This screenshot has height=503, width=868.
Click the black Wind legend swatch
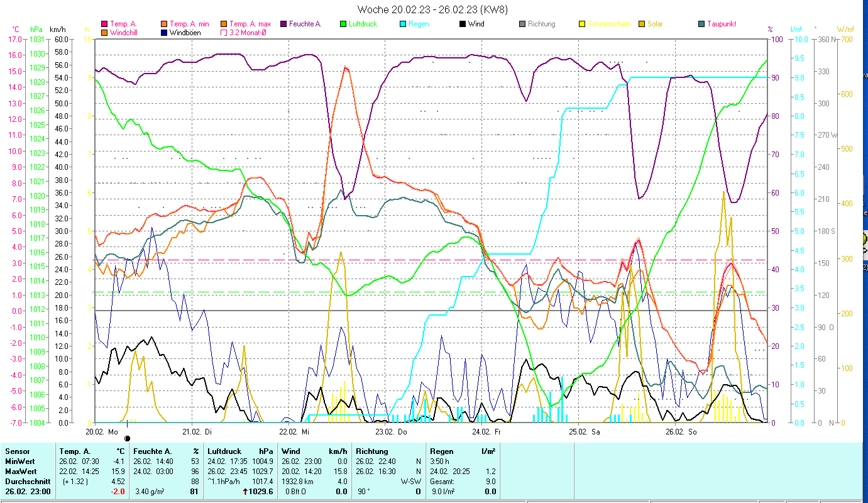coord(463,24)
